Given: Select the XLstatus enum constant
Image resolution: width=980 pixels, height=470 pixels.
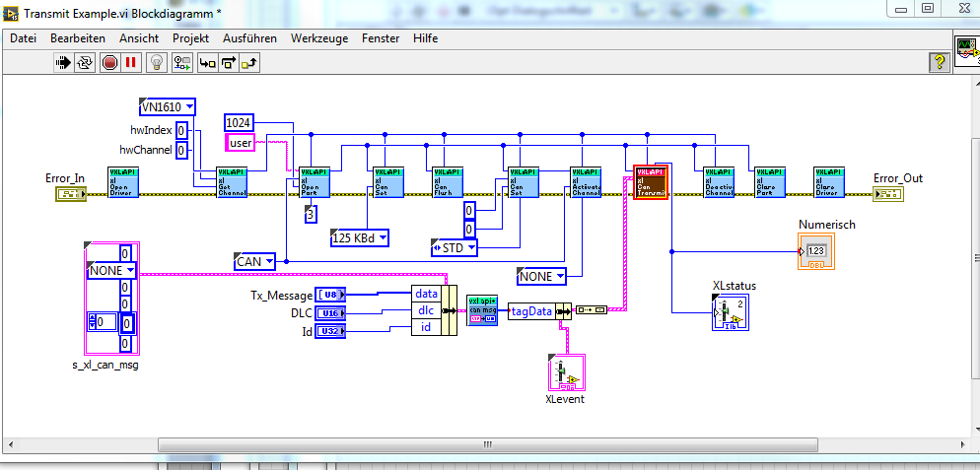Looking at the screenshot, I should [x=730, y=312].
